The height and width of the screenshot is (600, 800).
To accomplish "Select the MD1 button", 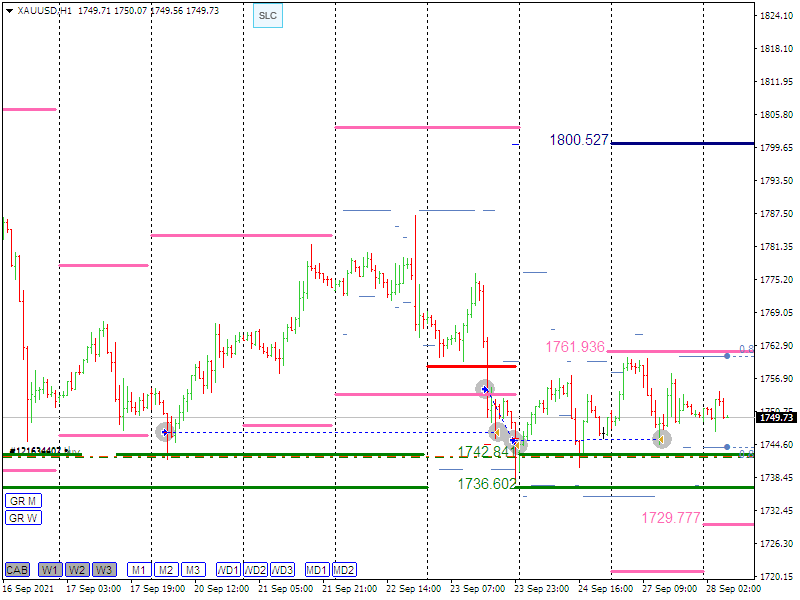I will 317,570.
